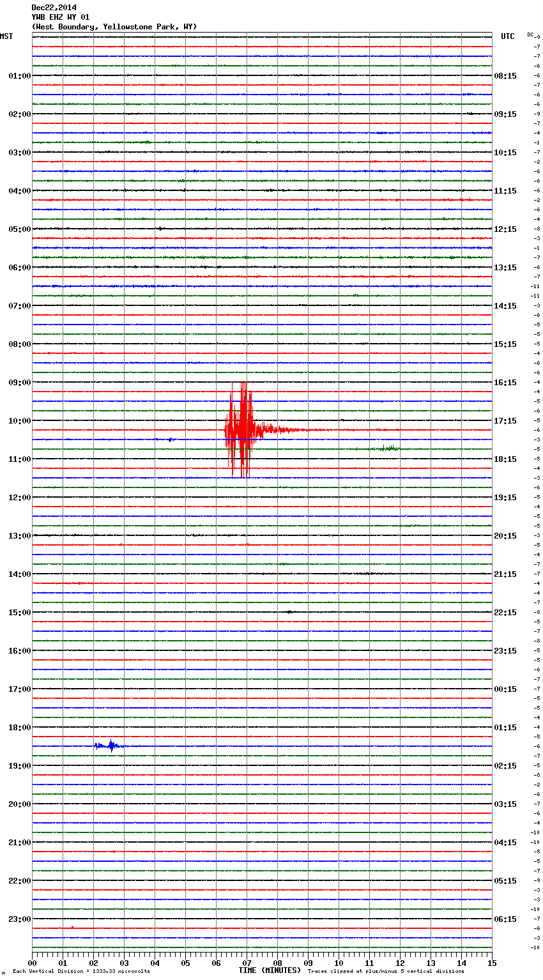Click the 11:15 UTC time label
The image size is (543, 980).
505,191
